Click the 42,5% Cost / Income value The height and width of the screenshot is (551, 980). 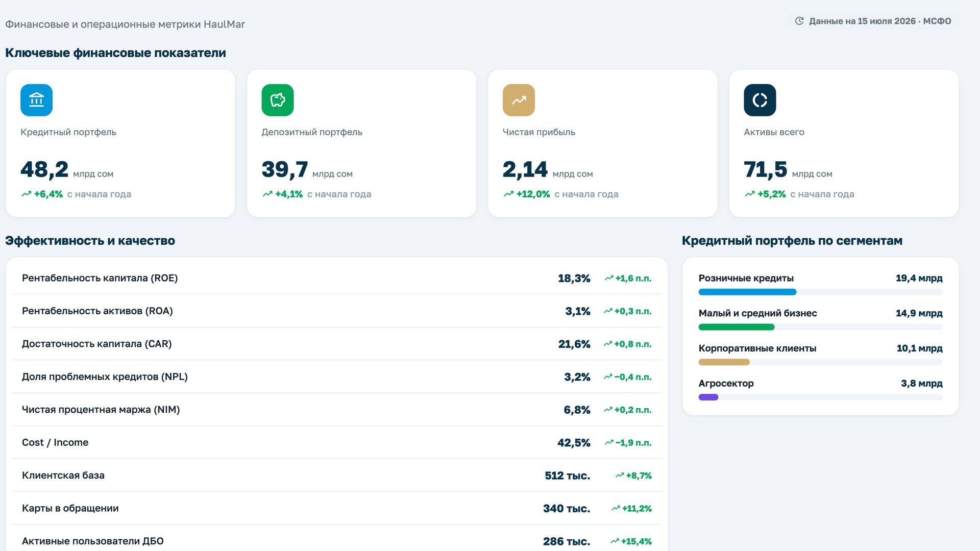574,443
